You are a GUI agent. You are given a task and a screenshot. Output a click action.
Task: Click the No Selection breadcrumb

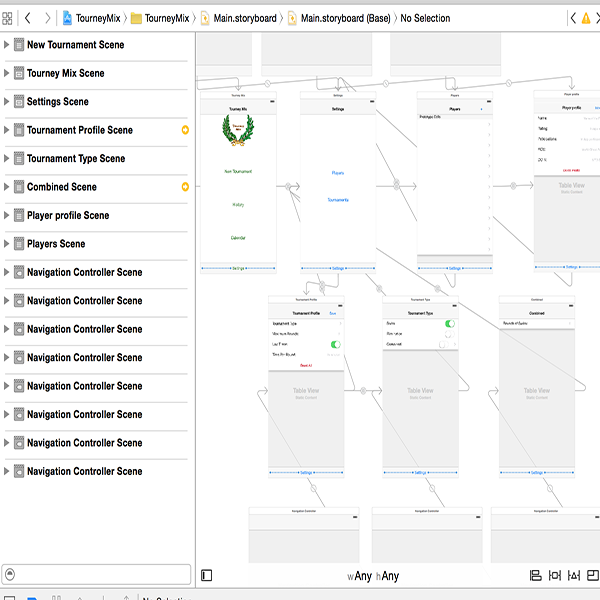click(425, 18)
